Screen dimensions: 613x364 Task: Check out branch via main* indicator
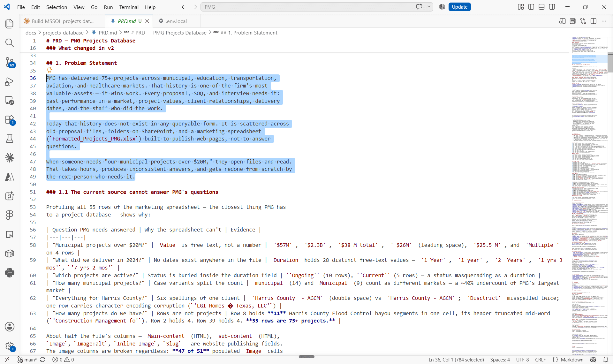click(x=27, y=360)
